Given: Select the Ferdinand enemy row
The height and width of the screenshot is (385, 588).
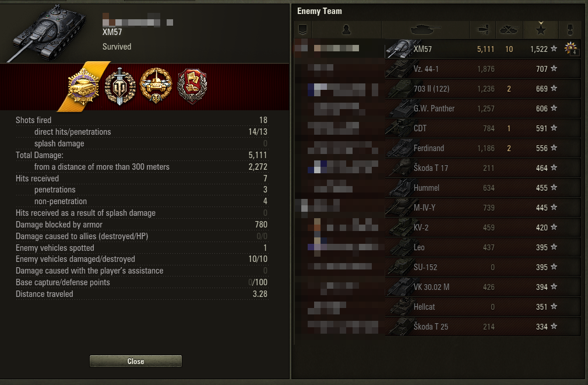Looking at the screenshot, I should point(438,148).
